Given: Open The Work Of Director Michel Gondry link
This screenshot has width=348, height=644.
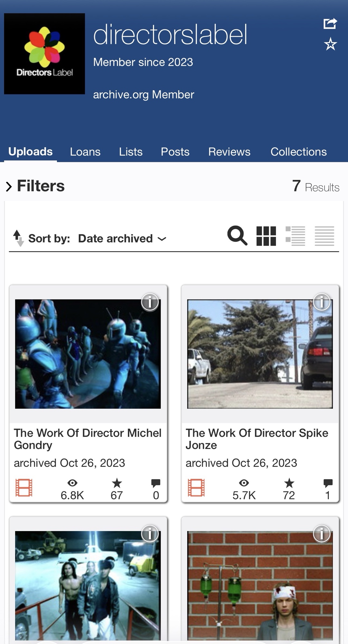Looking at the screenshot, I should click(87, 439).
